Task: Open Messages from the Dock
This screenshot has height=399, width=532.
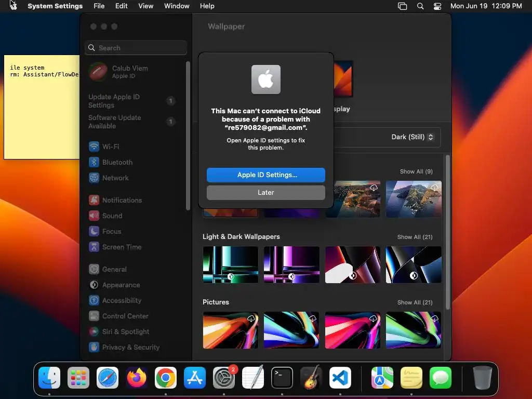Action: 441,378
